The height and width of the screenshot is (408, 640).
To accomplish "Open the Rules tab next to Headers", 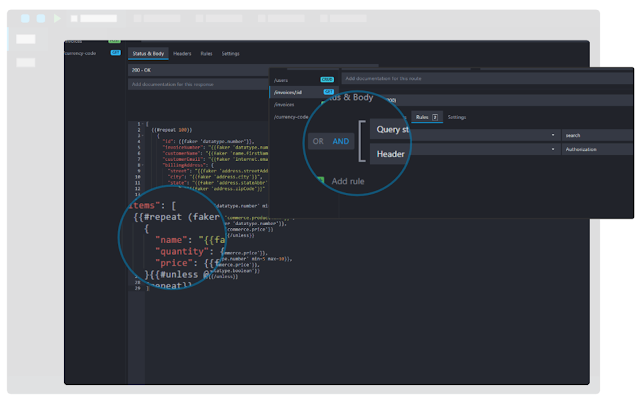I will coord(206,53).
